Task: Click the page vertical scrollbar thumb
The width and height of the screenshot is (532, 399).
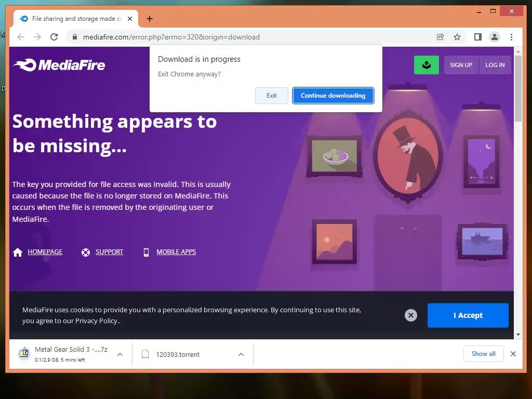Action: click(518, 88)
